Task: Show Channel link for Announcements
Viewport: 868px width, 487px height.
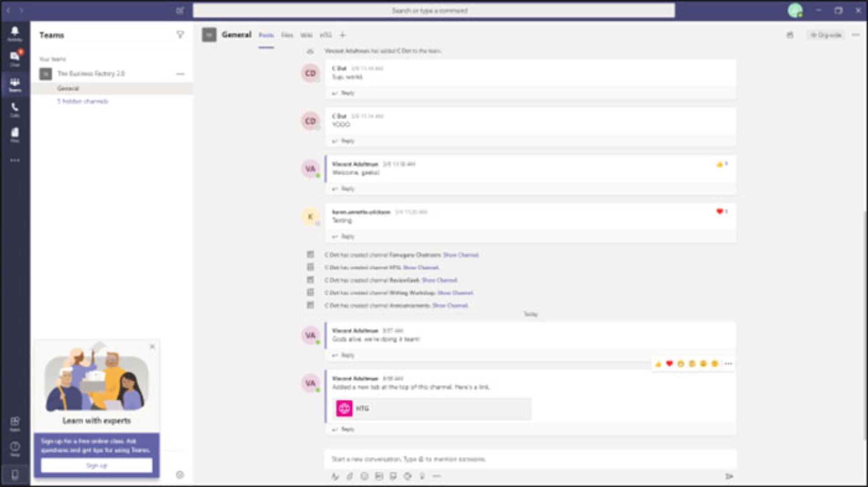Action: [450, 305]
